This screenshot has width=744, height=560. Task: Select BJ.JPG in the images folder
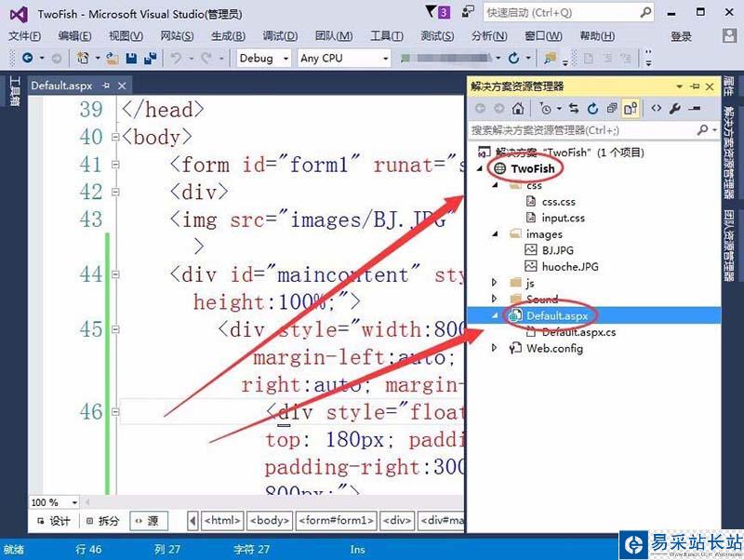[557, 250]
